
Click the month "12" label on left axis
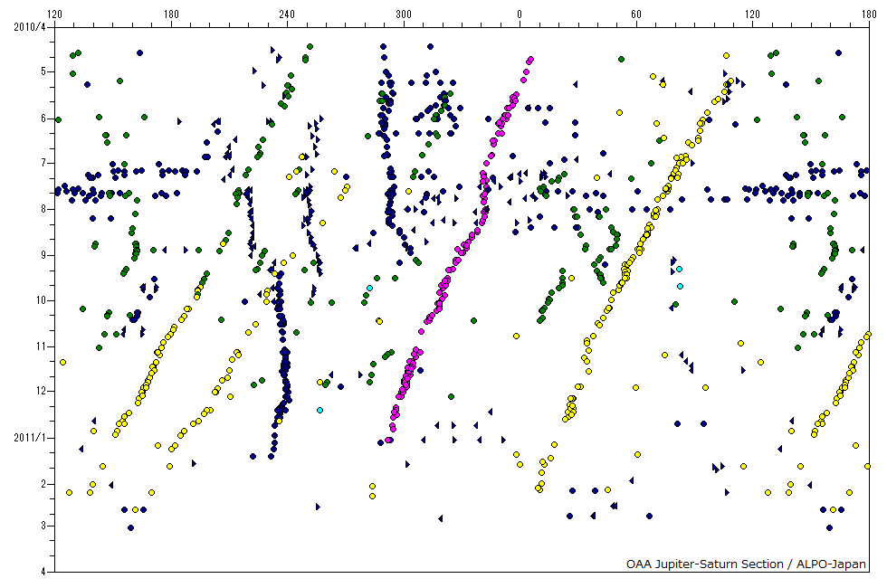click(x=41, y=391)
